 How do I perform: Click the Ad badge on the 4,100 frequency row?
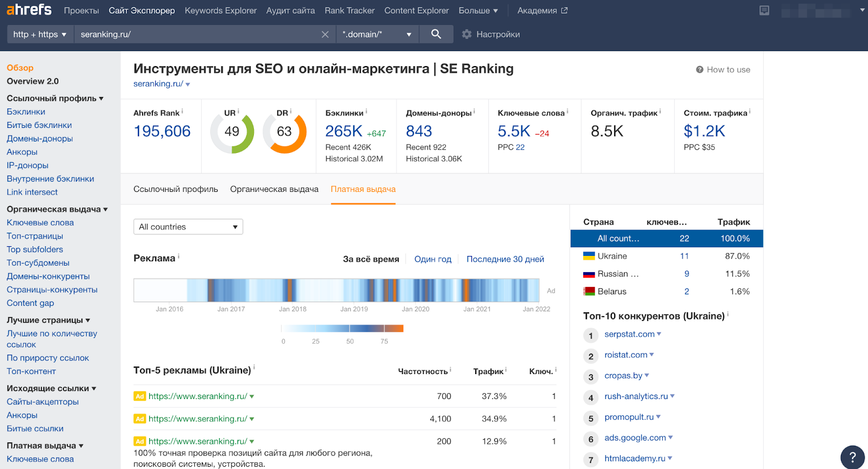coord(139,419)
